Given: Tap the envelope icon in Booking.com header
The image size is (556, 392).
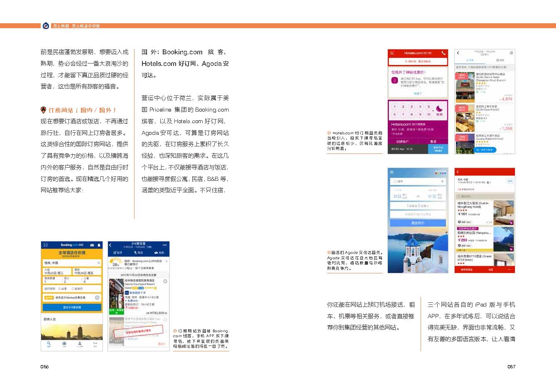Looking at the screenshot, I should [92, 245].
